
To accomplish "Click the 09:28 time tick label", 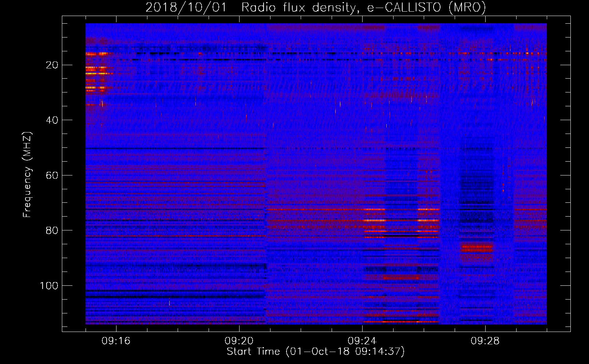I will [x=485, y=341].
